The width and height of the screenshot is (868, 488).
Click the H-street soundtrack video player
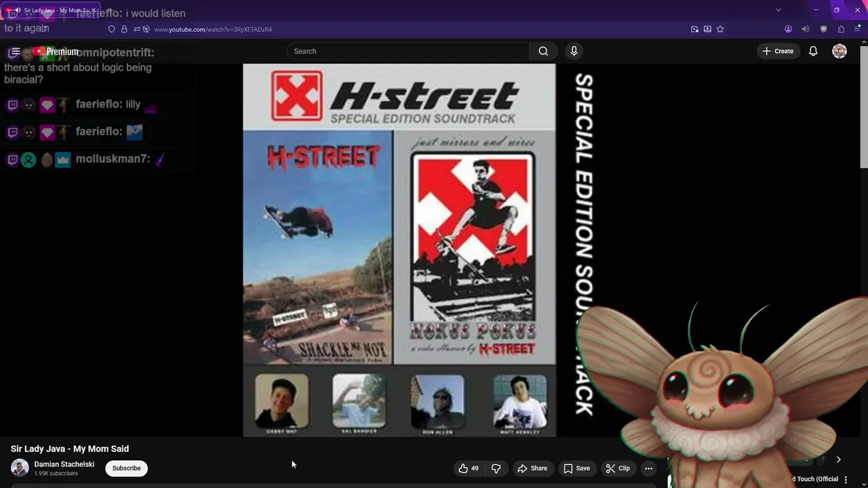click(399, 250)
